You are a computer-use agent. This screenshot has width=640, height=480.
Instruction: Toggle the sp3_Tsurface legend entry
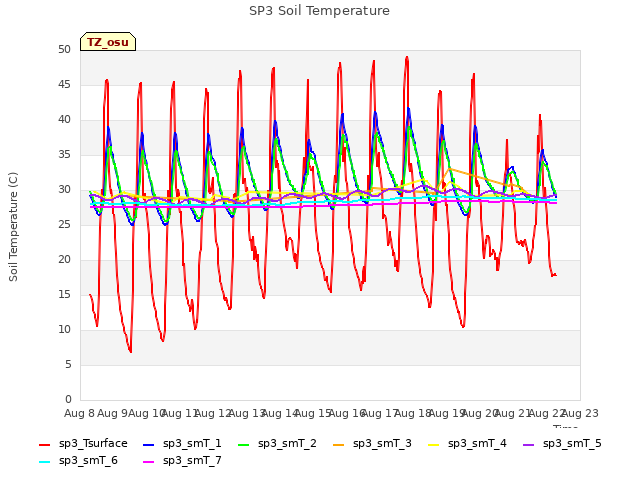(x=83, y=444)
